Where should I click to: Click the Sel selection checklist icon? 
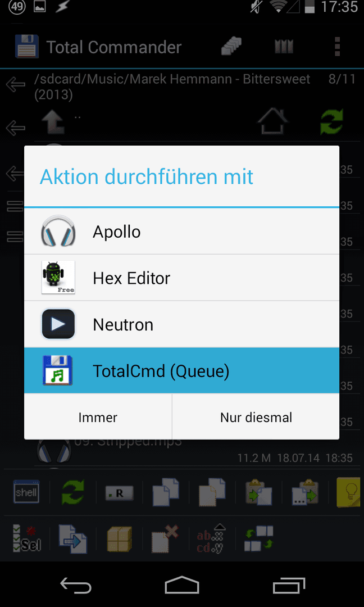(26, 538)
